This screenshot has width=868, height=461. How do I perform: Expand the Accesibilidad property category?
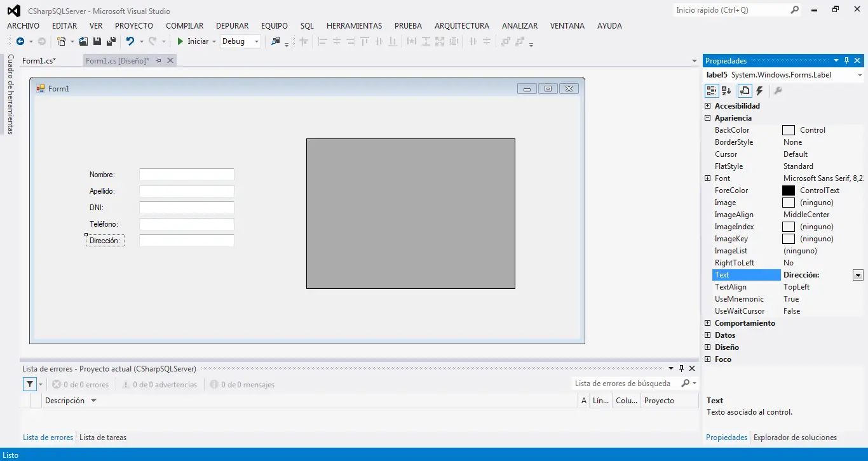pyautogui.click(x=708, y=106)
